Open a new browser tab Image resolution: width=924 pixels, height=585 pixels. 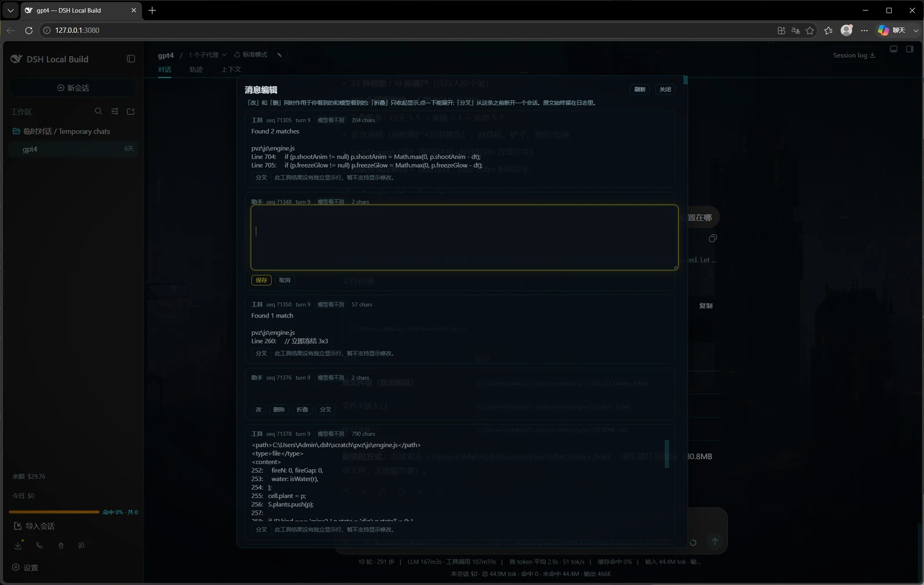[152, 10]
